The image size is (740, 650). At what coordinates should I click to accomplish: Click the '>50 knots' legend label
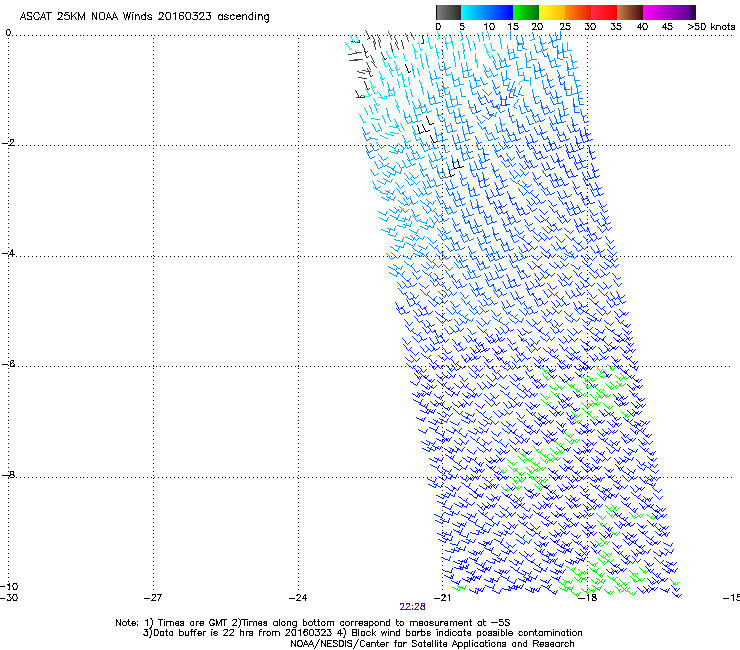pos(711,27)
